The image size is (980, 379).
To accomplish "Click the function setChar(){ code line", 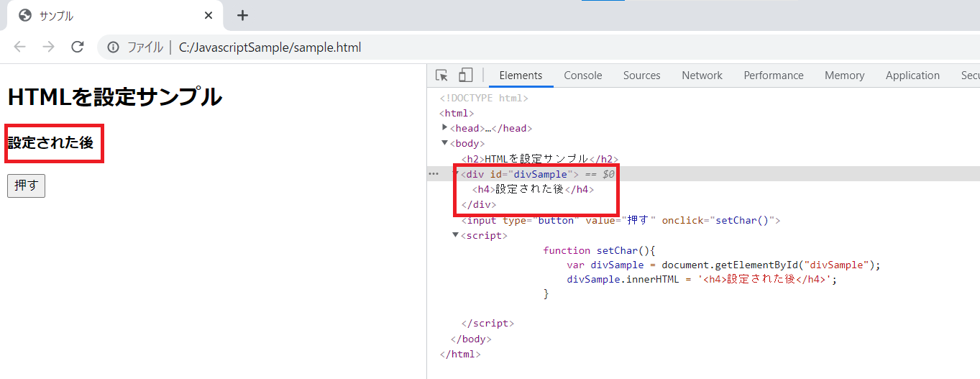I will tap(600, 250).
